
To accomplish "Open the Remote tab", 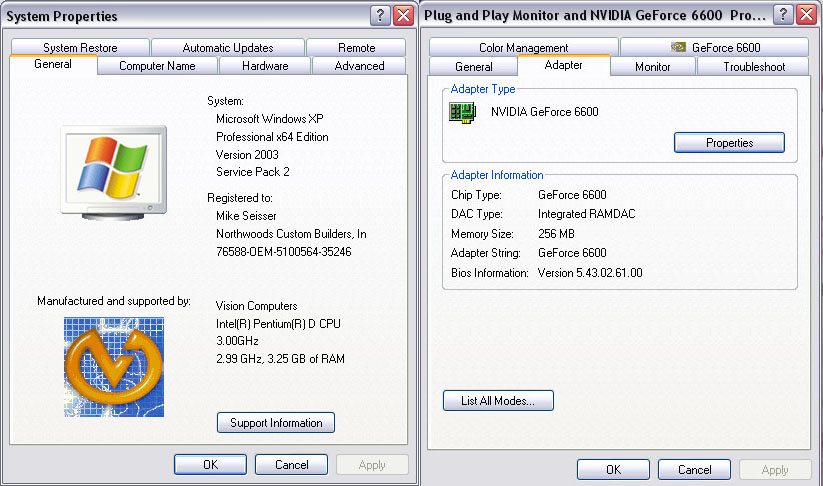I will 356,48.
